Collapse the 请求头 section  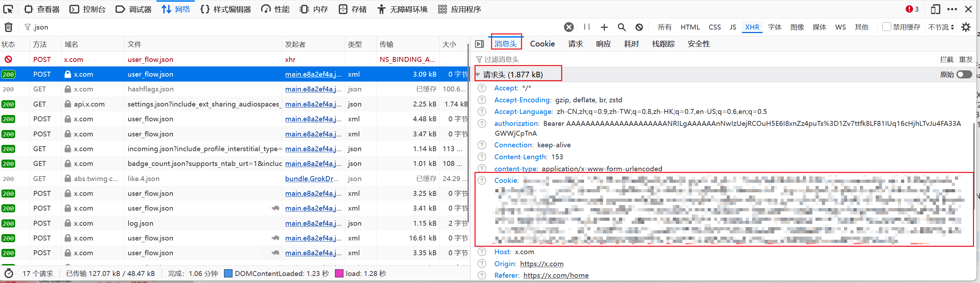tap(478, 75)
